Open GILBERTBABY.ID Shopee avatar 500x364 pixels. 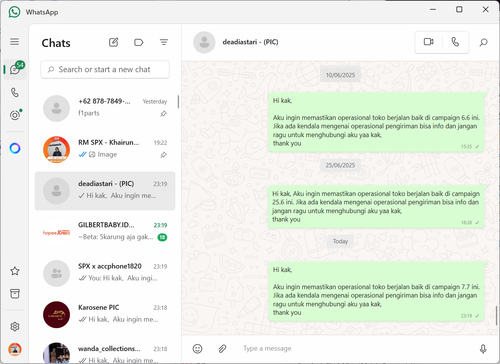click(57, 232)
